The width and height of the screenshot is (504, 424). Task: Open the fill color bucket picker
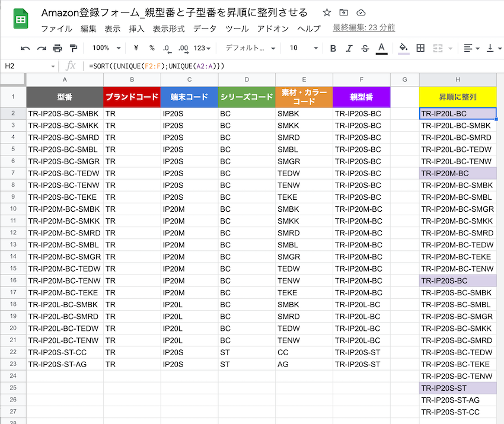coord(403,48)
